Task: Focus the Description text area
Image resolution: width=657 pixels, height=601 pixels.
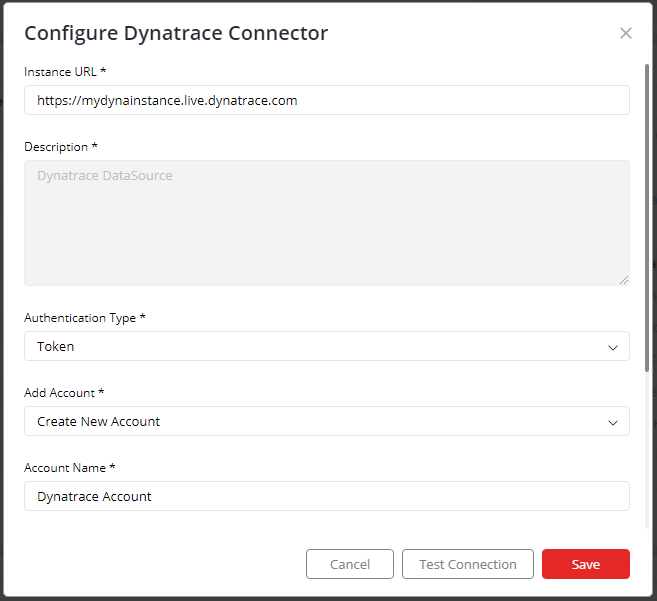Action: tap(327, 223)
